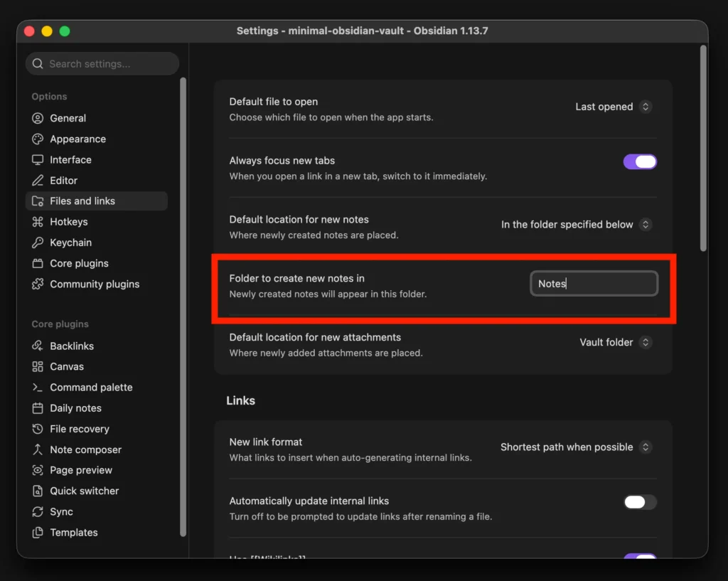This screenshot has width=728, height=581.
Task: Click the settings content vertical scrollbar
Action: point(703,149)
